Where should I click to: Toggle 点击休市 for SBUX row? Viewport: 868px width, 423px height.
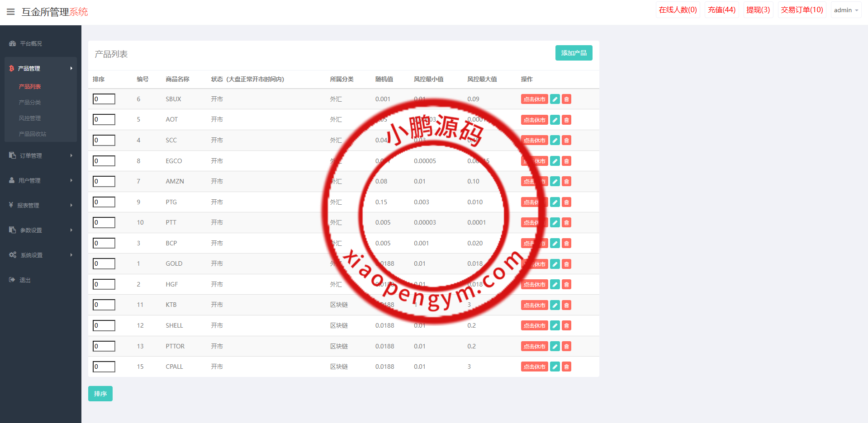[x=534, y=99]
